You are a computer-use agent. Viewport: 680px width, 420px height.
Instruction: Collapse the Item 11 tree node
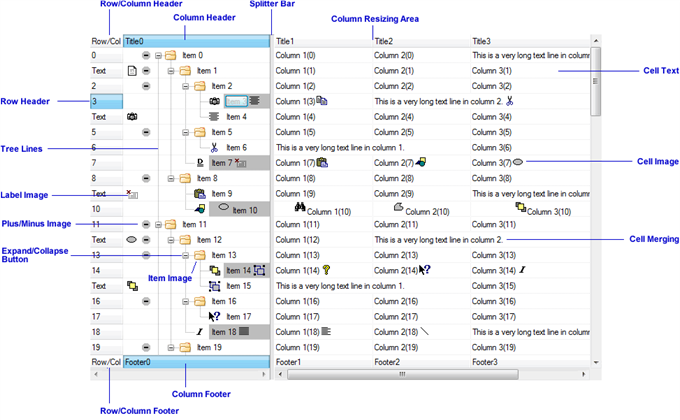158,225
